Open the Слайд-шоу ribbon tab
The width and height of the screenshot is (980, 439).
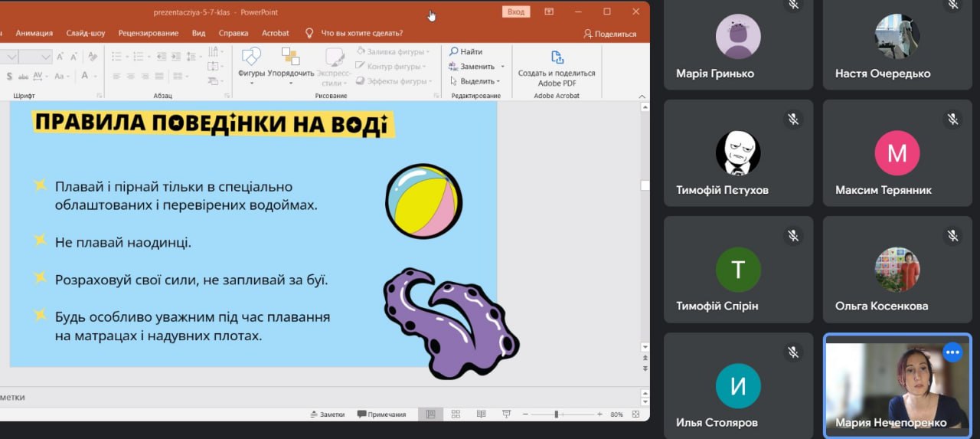click(x=86, y=33)
